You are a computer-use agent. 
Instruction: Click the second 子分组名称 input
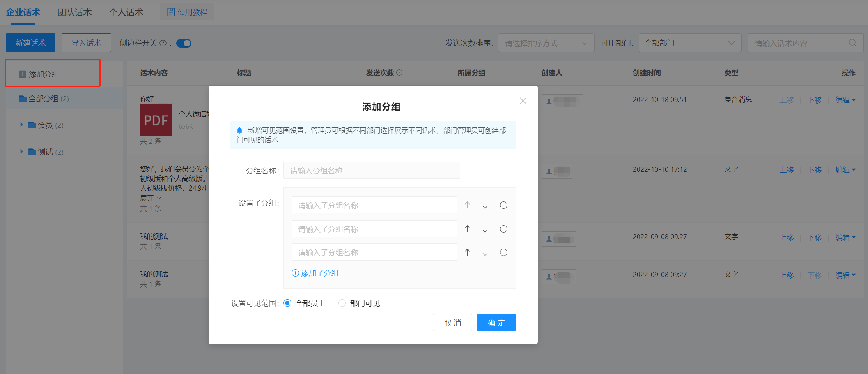pos(374,229)
